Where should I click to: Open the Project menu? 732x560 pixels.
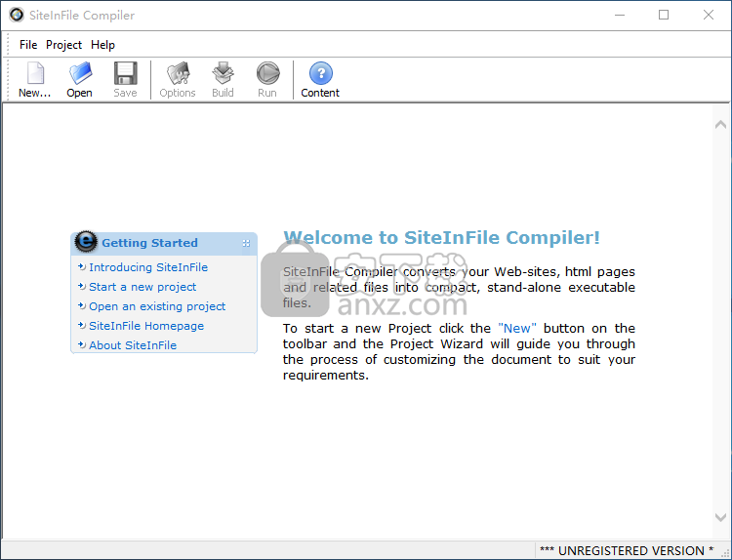pyautogui.click(x=63, y=45)
